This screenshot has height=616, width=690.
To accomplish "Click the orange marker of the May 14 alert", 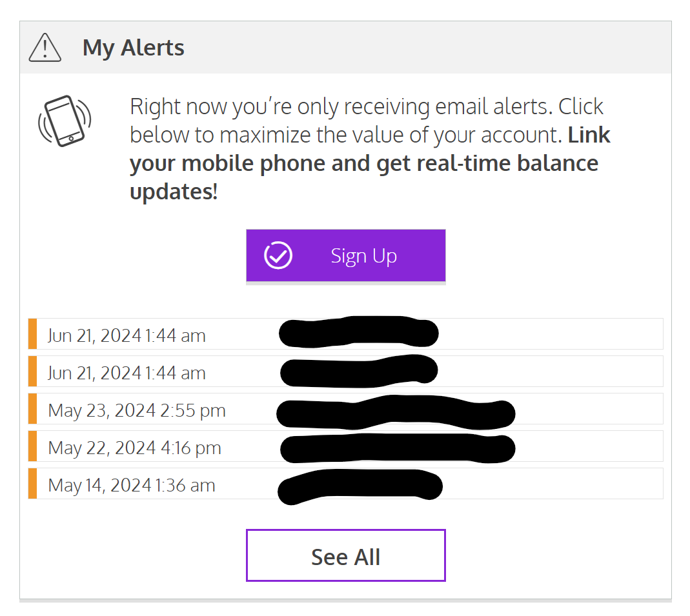I will tap(32, 484).
